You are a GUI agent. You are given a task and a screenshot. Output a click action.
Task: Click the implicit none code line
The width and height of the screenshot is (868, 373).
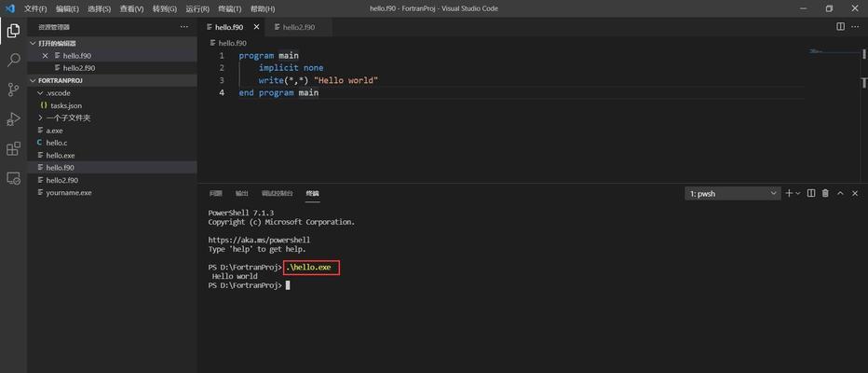tap(291, 68)
